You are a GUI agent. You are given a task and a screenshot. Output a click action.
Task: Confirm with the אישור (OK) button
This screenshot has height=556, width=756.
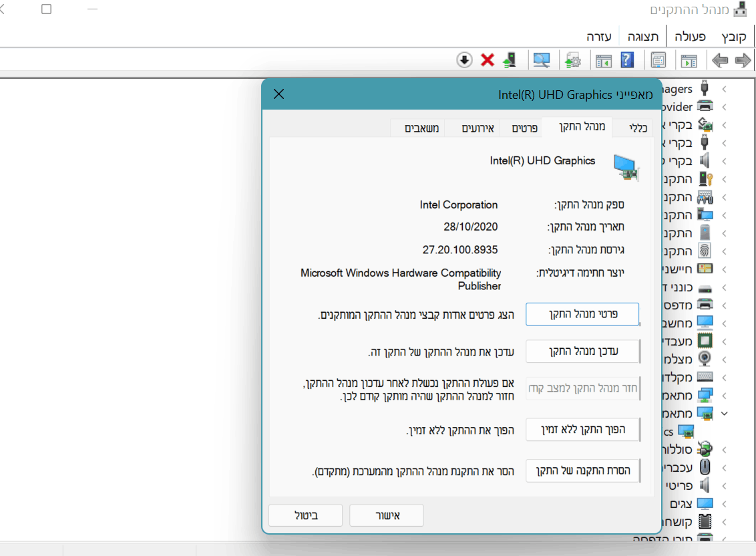(x=387, y=515)
